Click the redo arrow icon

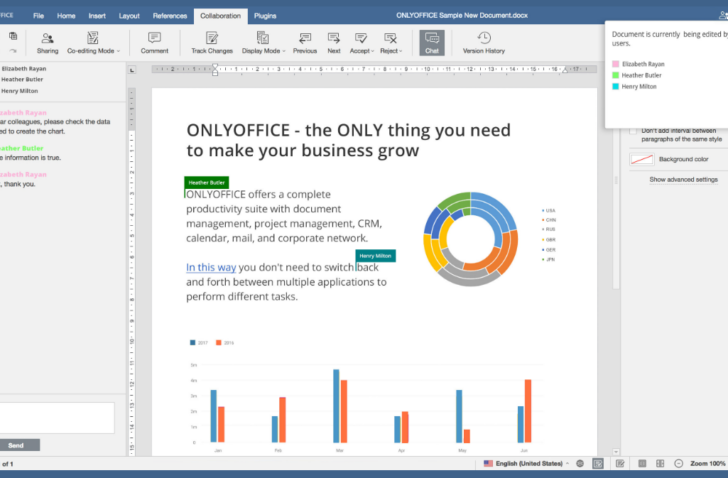pos(13,51)
